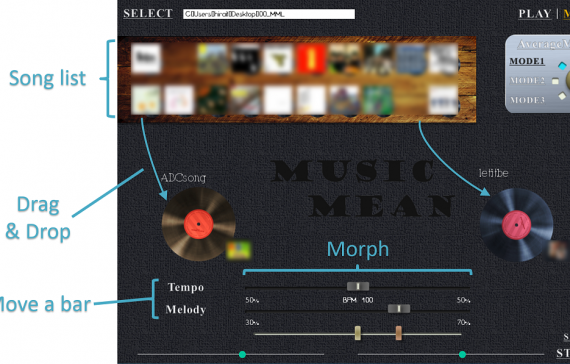Click the Melody slider handle
The height and width of the screenshot is (364, 570).
coord(399,309)
